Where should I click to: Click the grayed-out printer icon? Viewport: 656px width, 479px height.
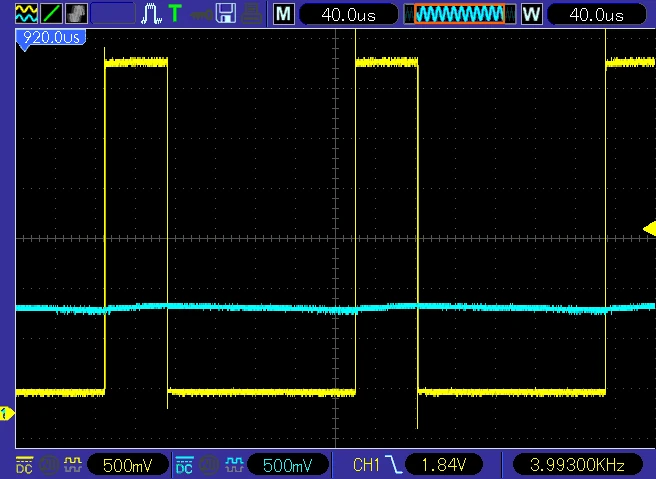(252, 14)
